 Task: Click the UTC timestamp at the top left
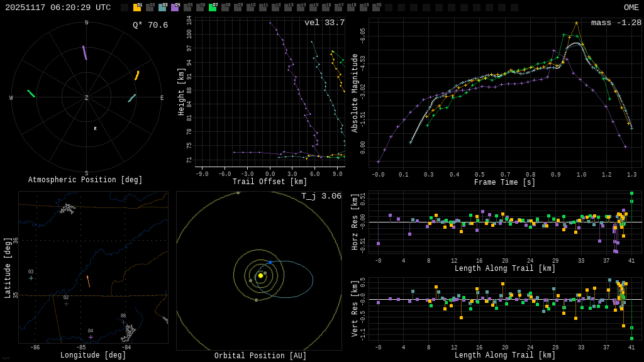pos(58,8)
